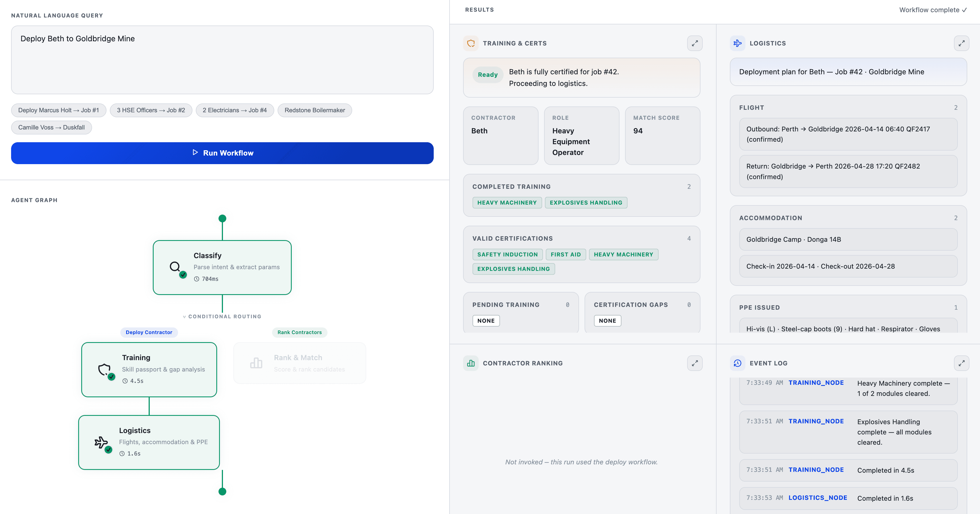Click the chart icon on Rank & Match node
Viewport: 980px width, 514px height.
[x=257, y=363]
